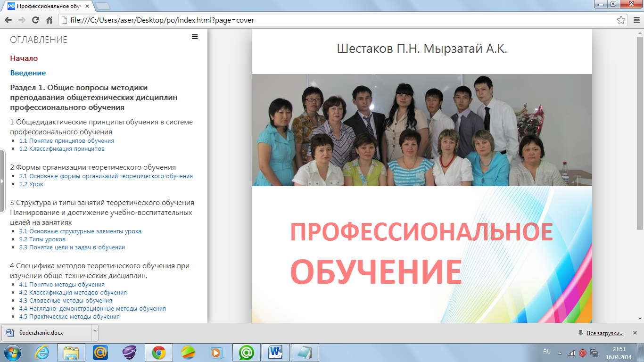The width and height of the screenshot is (644, 362).
Task: Switch the RU input language indicator
Action: pos(547,352)
